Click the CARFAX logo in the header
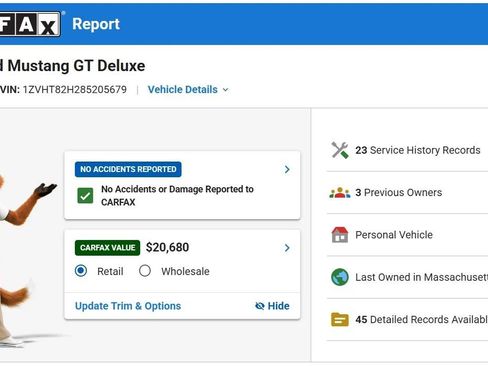The height and width of the screenshot is (366, 488). click(x=31, y=24)
